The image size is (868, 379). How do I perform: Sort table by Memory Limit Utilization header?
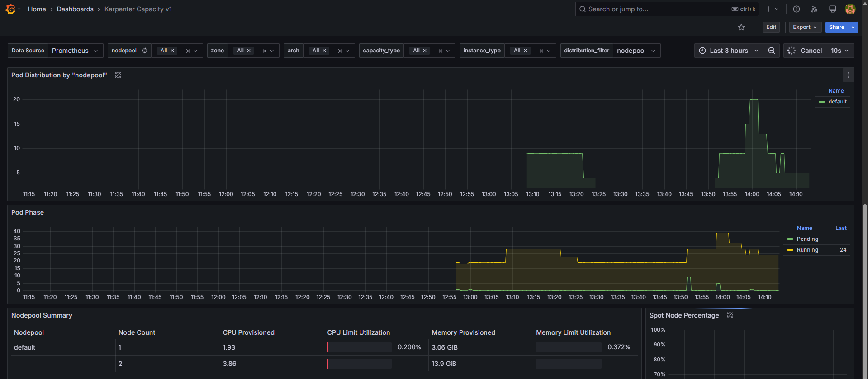(x=573, y=332)
